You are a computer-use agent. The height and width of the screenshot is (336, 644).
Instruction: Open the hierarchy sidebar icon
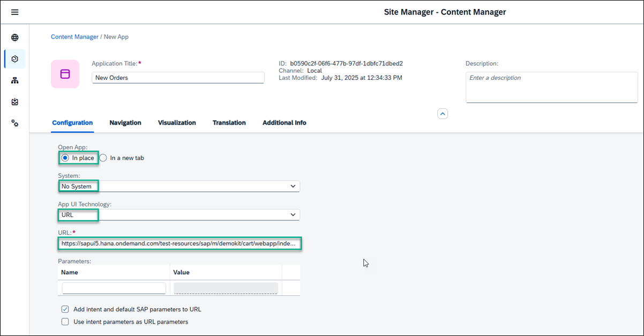[x=15, y=80]
